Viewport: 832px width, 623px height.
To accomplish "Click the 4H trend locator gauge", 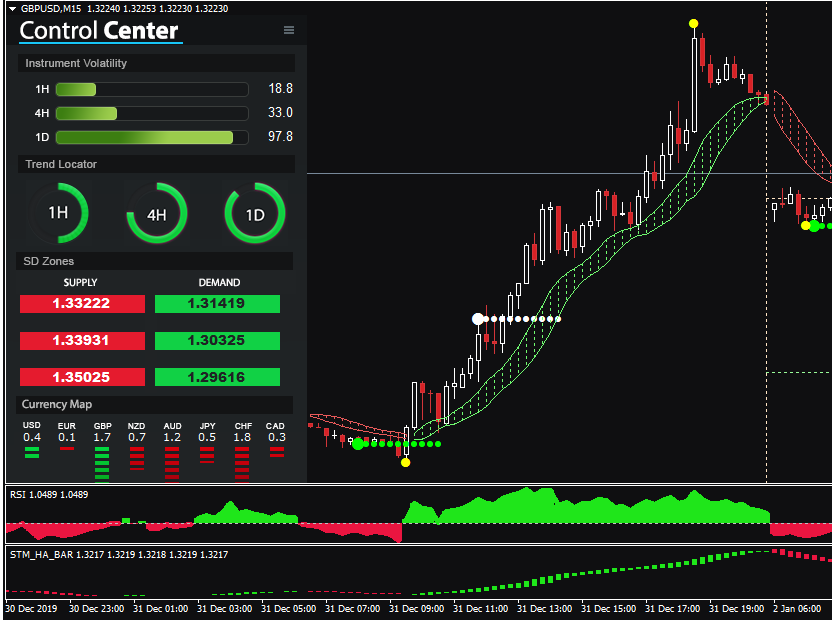I will point(157,213).
